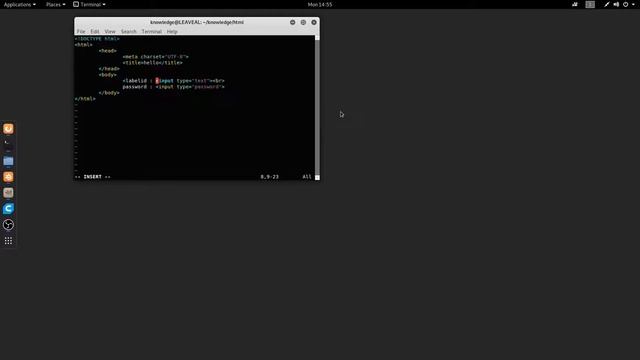Click the pen-shaped tray icon

tap(607, 4)
